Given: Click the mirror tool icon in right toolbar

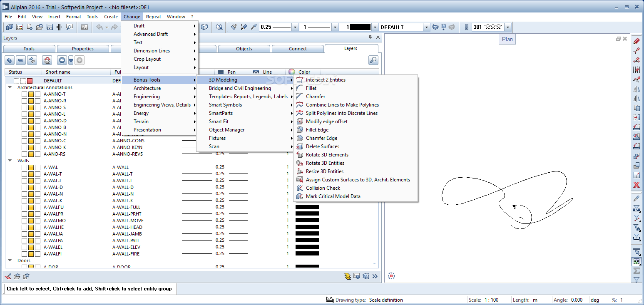Looking at the screenshot, I should coord(637,99).
